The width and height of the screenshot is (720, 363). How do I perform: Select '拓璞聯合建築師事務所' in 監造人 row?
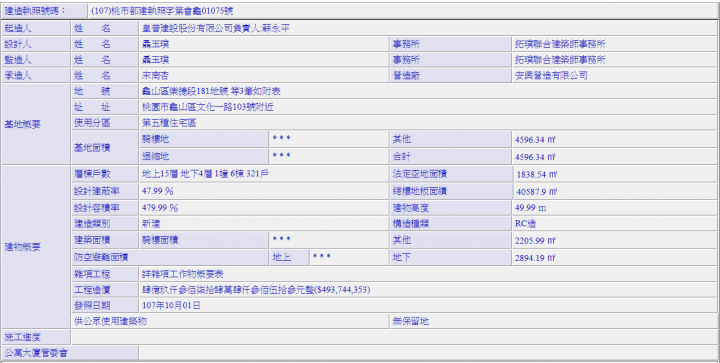[x=560, y=60]
